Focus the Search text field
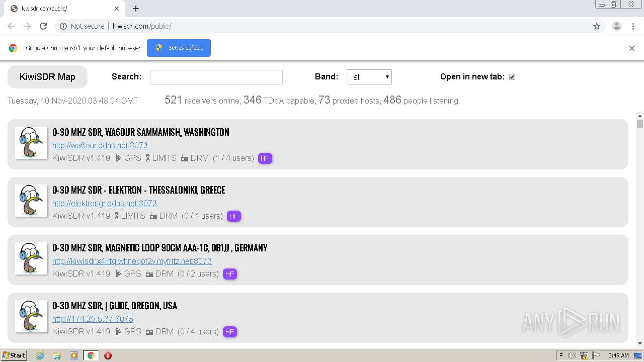The height and width of the screenshot is (362, 644). pos(216,77)
